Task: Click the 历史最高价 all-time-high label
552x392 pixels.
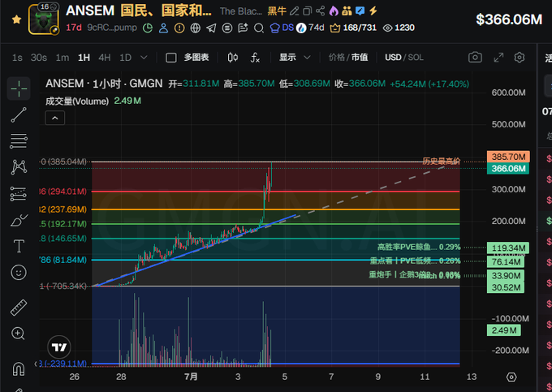Action: (x=441, y=162)
